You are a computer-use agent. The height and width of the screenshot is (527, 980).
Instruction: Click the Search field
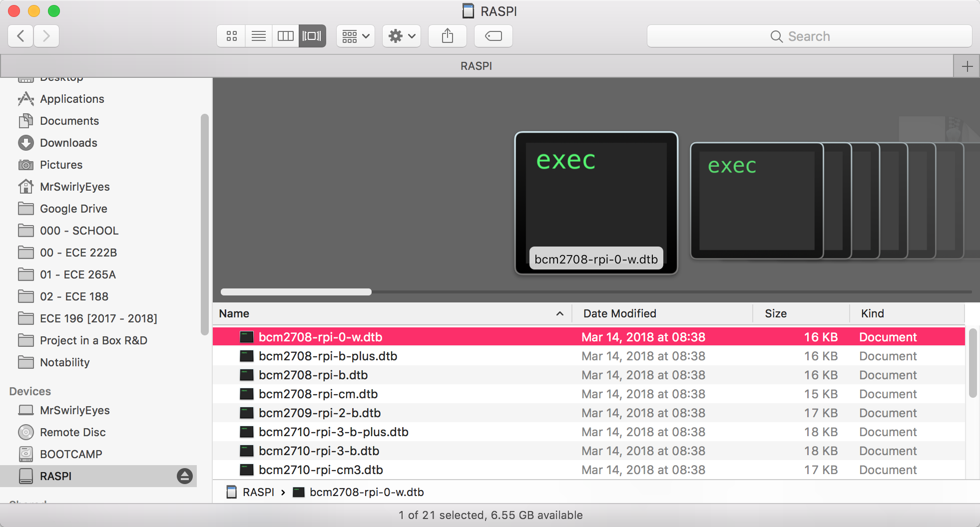809,36
